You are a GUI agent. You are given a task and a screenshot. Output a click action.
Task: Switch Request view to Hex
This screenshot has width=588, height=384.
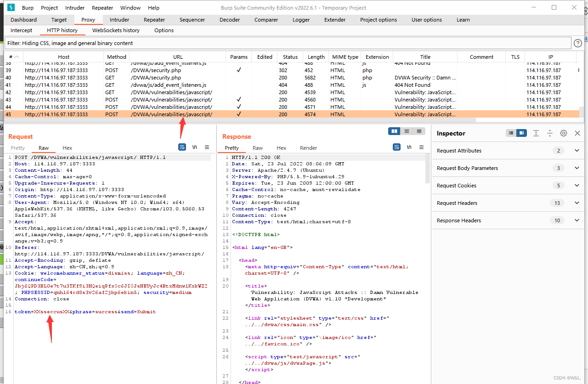point(68,148)
